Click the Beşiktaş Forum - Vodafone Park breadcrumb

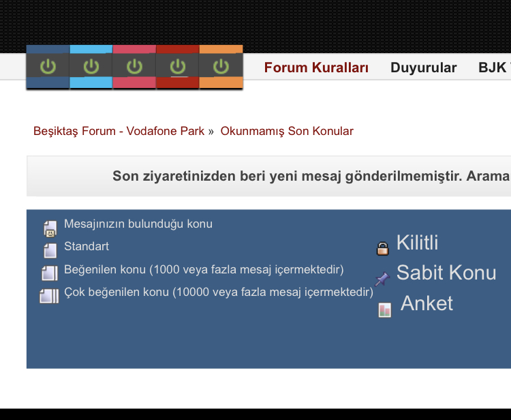coord(119,131)
